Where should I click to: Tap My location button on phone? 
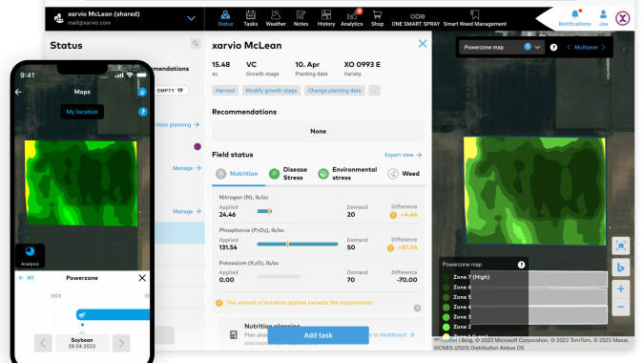[x=82, y=112]
